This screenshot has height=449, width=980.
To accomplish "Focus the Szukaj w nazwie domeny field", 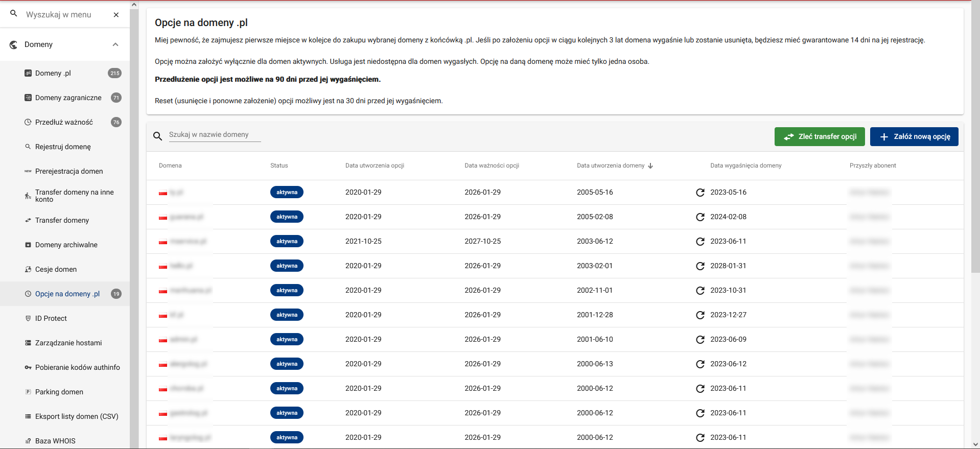I will tap(215, 135).
